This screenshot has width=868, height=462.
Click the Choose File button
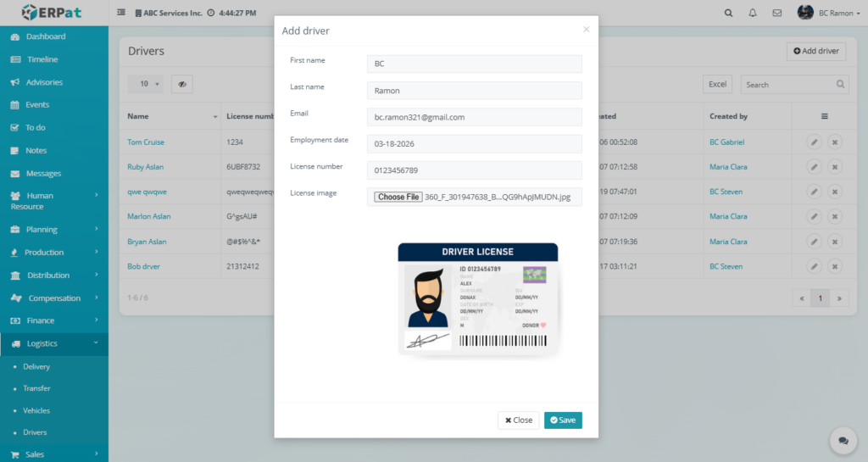point(398,197)
